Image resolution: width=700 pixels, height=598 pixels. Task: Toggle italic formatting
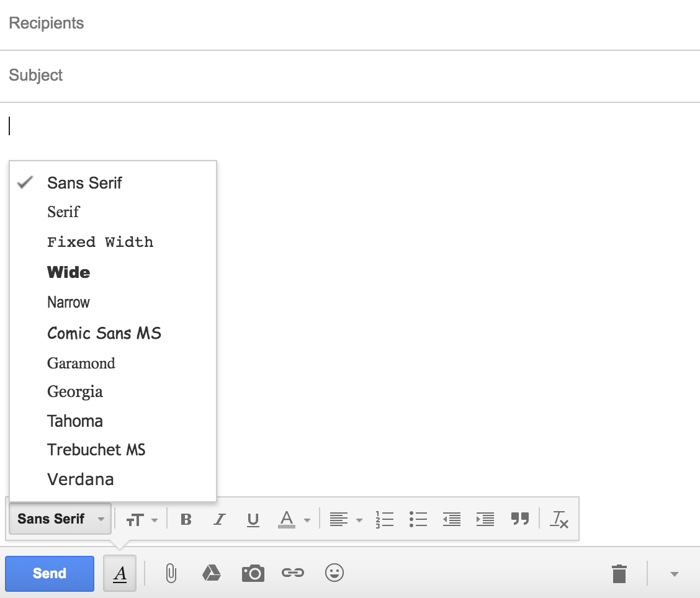[x=218, y=519]
